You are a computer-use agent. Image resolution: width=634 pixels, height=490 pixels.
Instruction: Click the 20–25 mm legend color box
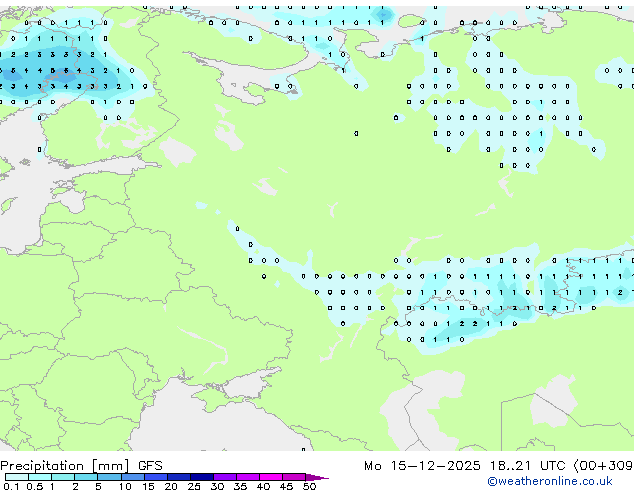(x=179, y=477)
